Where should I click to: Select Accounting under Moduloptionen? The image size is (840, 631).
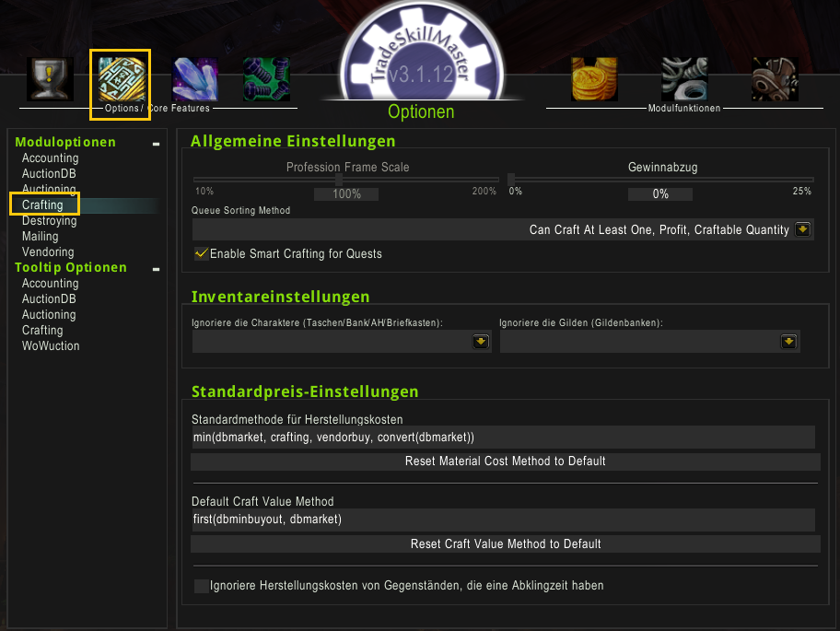coord(51,158)
